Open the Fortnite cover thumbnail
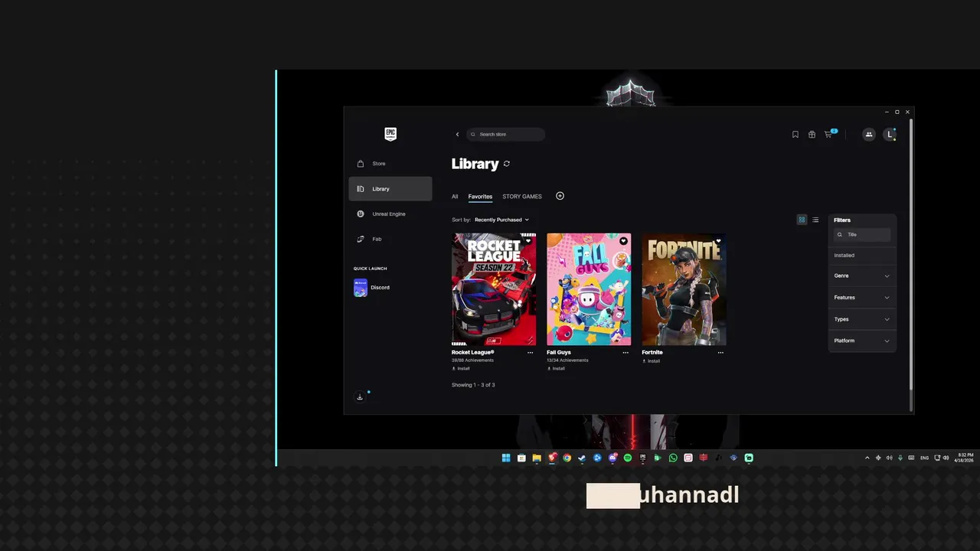980x551 pixels. [x=684, y=289]
